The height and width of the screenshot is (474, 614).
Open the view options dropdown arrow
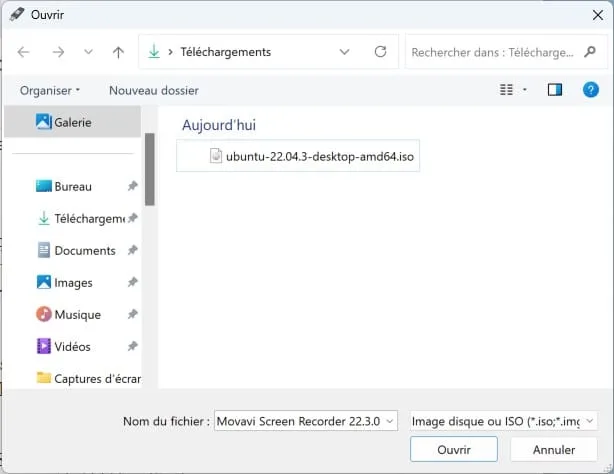point(525,90)
